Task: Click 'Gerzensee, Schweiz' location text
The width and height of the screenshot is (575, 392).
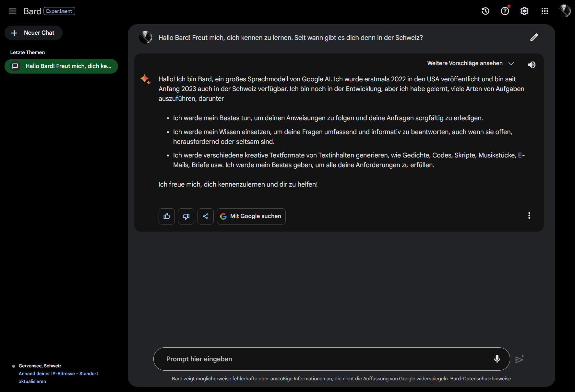Action: click(40, 366)
